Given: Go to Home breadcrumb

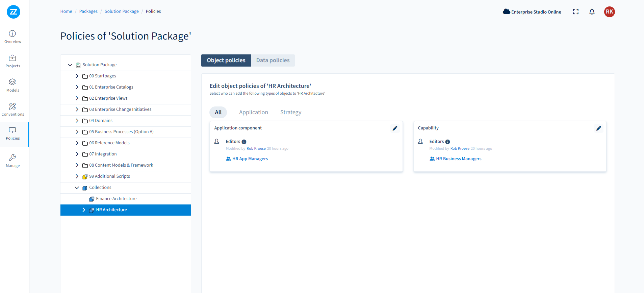Looking at the screenshot, I should click(66, 11).
